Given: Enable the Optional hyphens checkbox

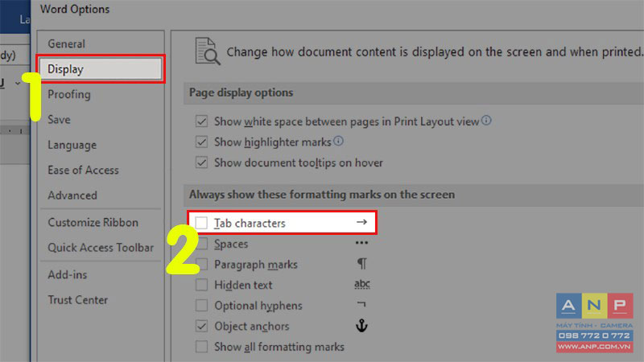Looking at the screenshot, I should (201, 306).
